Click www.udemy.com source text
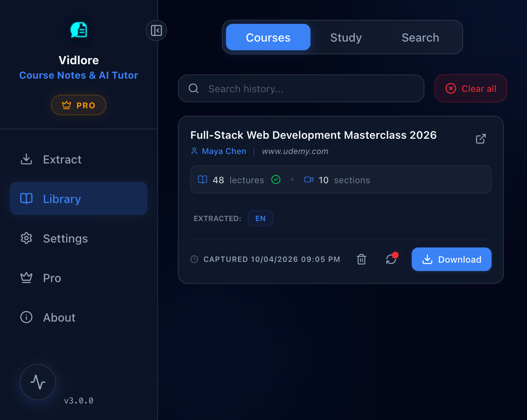This screenshot has width=527, height=420. 295,151
